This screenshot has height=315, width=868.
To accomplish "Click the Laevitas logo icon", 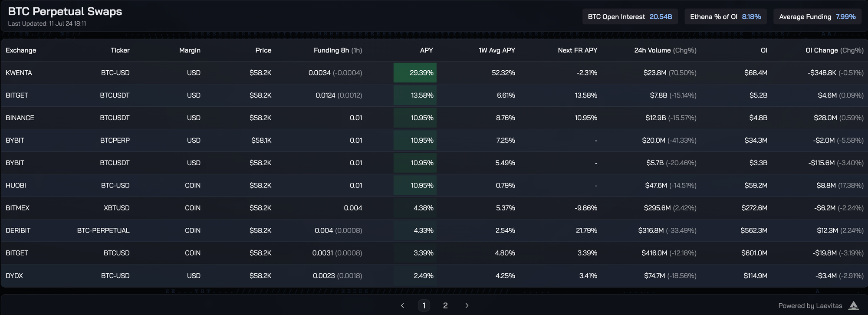I will pos(853,305).
